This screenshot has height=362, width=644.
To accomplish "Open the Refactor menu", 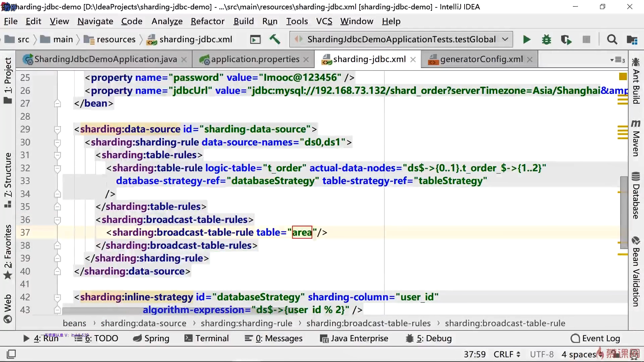I will (207, 21).
